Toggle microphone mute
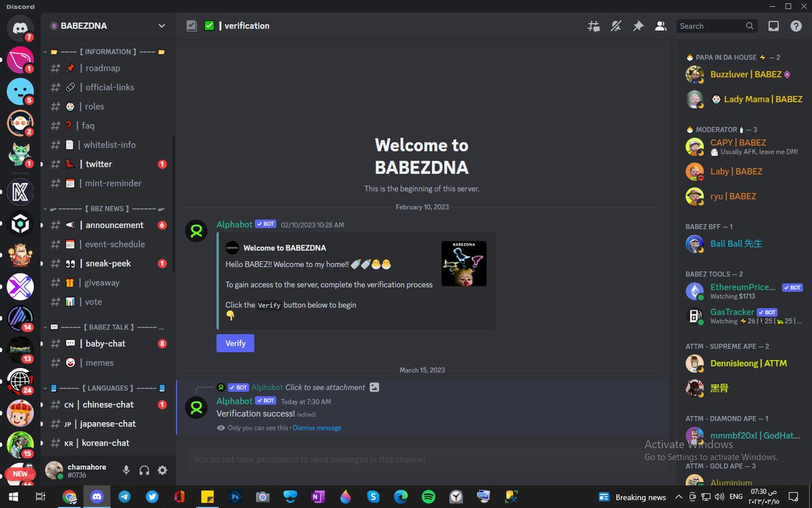The height and width of the screenshot is (508, 812). pos(127,470)
